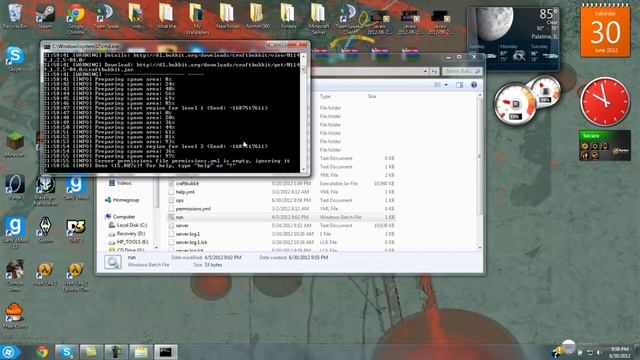Click the Explorer file list vertical scrollbar

click(x=480, y=171)
